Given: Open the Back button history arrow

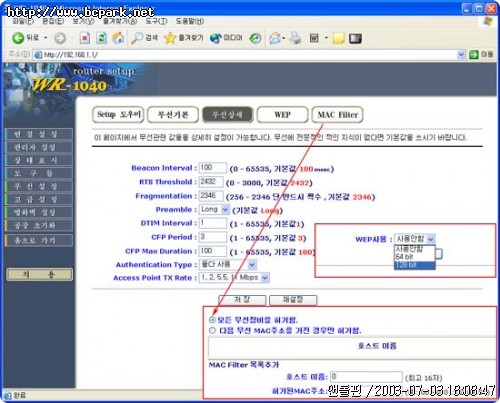Looking at the screenshot, I should coord(46,38).
